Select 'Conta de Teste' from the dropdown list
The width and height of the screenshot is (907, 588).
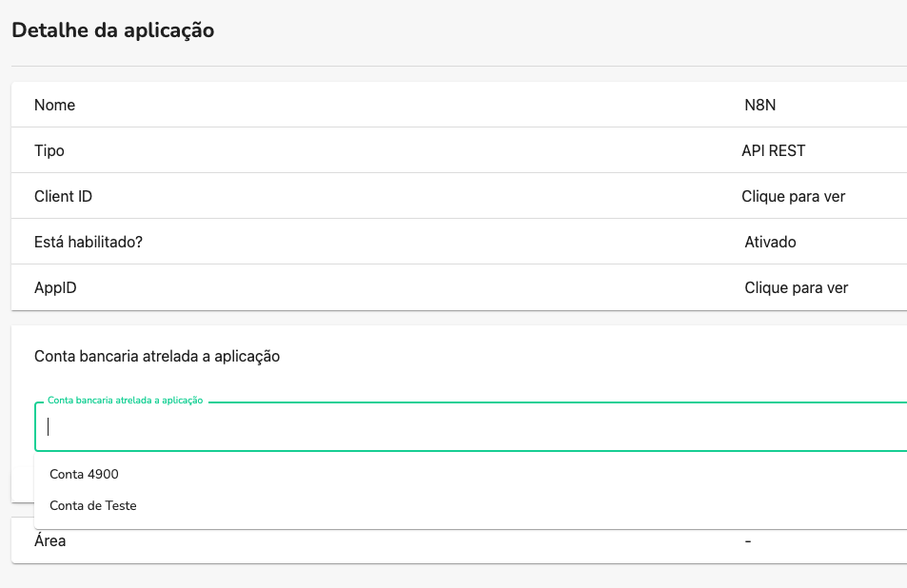[94, 505]
